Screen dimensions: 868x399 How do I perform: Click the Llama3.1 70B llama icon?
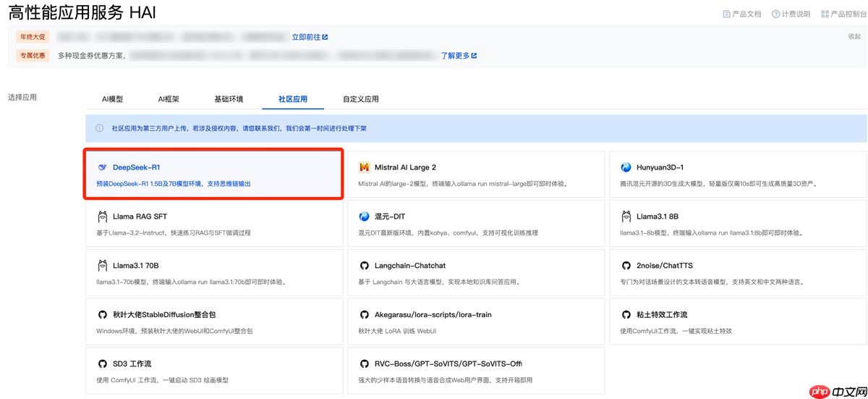pyautogui.click(x=103, y=266)
